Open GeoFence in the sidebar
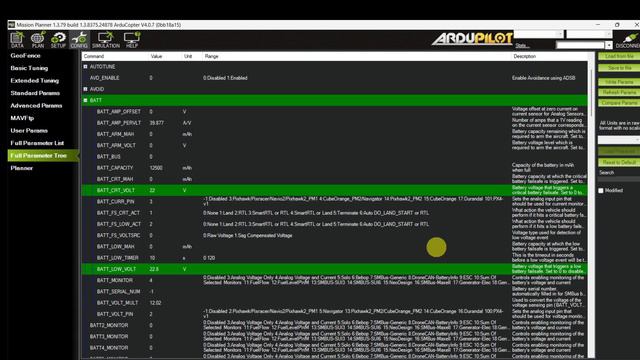This screenshot has width=640, height=360. pos(25,56)
